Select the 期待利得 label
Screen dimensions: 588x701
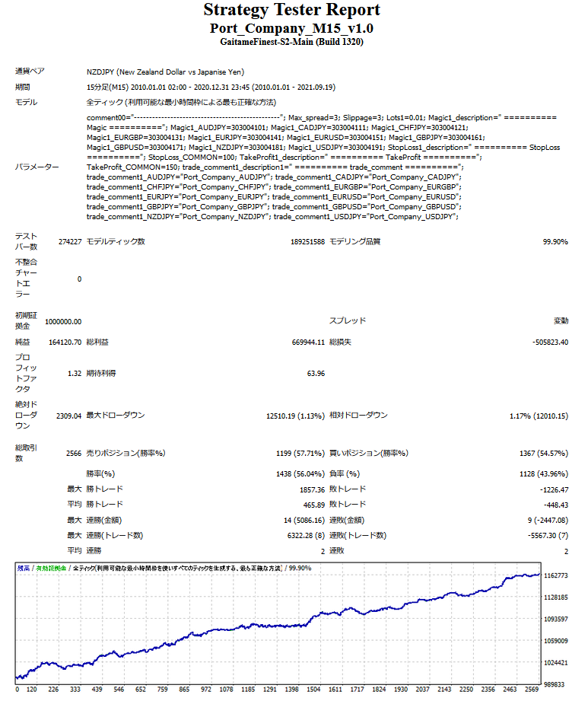point(101,373)
